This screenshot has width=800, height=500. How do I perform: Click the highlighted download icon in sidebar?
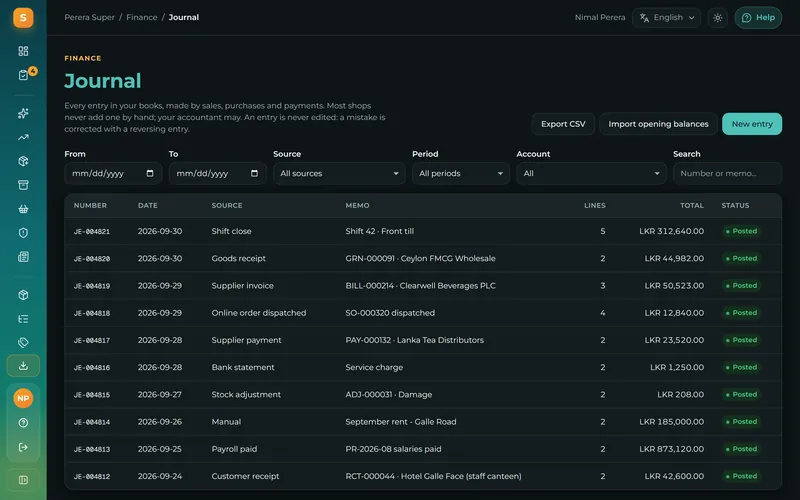(x=23, y=366)
